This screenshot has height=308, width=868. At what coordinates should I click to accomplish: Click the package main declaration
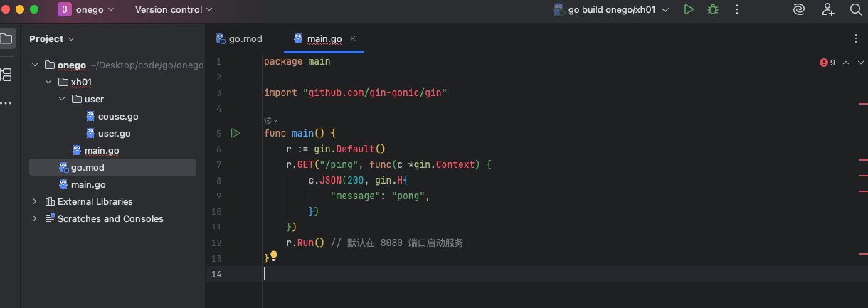[297, 62]
